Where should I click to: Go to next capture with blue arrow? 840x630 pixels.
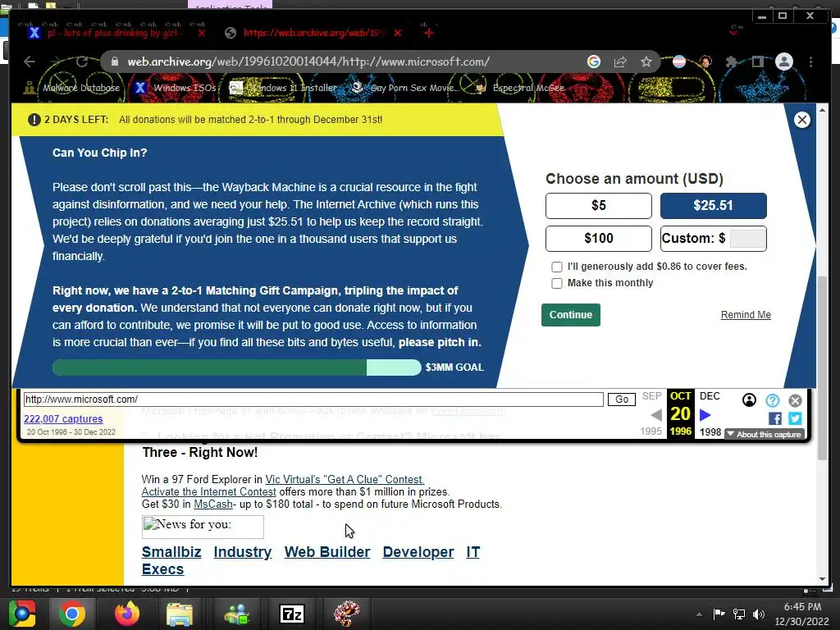[x=705, y=414]
